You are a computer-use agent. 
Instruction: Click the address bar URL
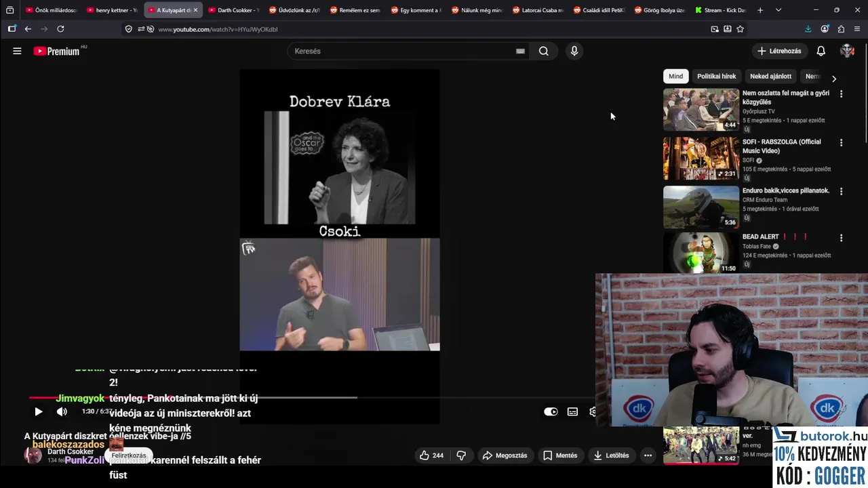[218, 29]
